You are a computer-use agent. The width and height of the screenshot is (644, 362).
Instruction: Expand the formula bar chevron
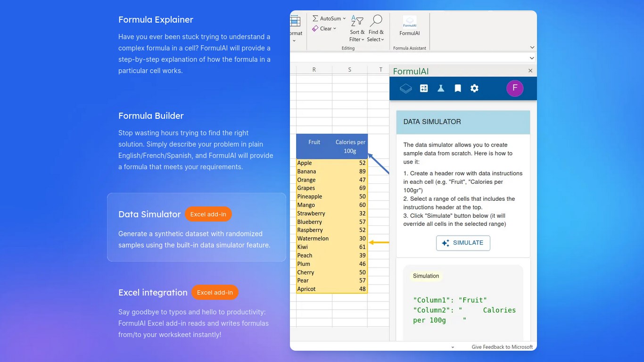532,58
